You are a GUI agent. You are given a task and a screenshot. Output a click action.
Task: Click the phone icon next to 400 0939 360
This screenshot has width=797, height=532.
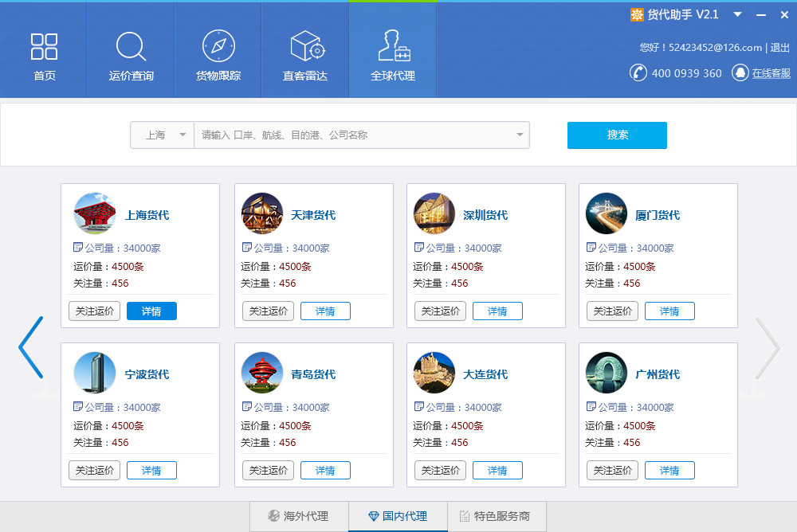tap(637, 72)
